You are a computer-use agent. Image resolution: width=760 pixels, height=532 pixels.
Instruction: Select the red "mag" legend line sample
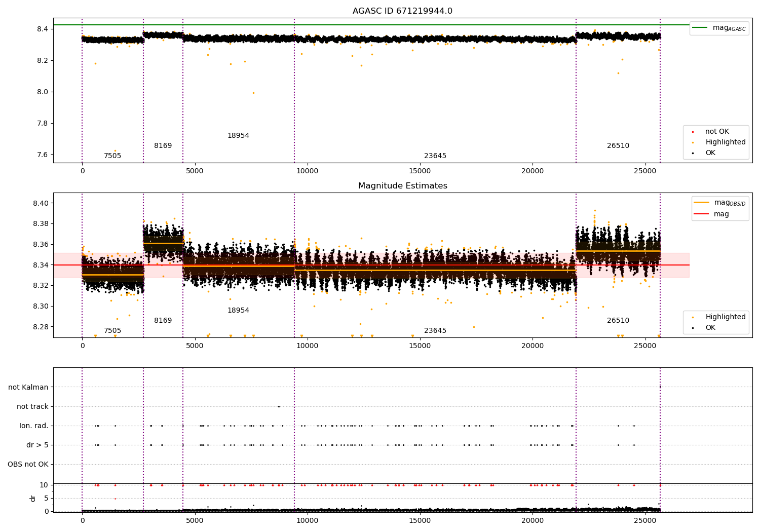(x=702, y=214)
